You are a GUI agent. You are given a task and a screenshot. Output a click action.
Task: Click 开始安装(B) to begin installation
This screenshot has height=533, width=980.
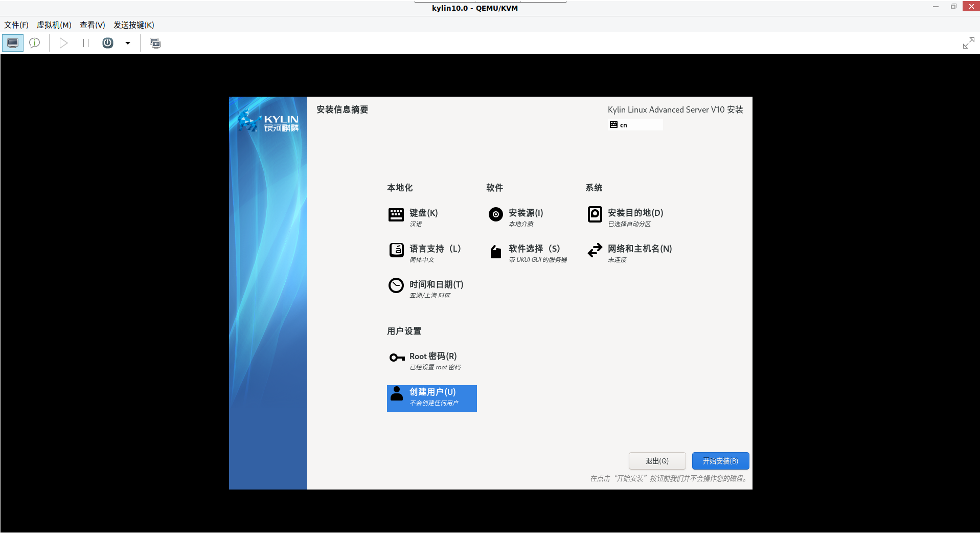point(720,460)
